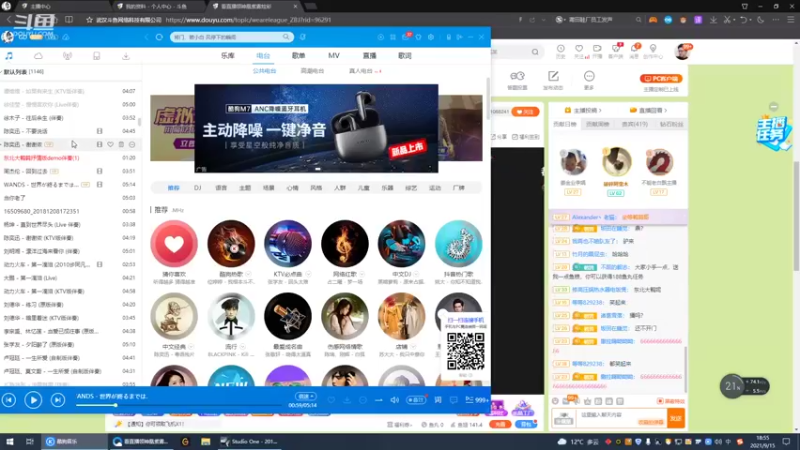Click volume speaker icon in player bar

click(x=394, y=400)
